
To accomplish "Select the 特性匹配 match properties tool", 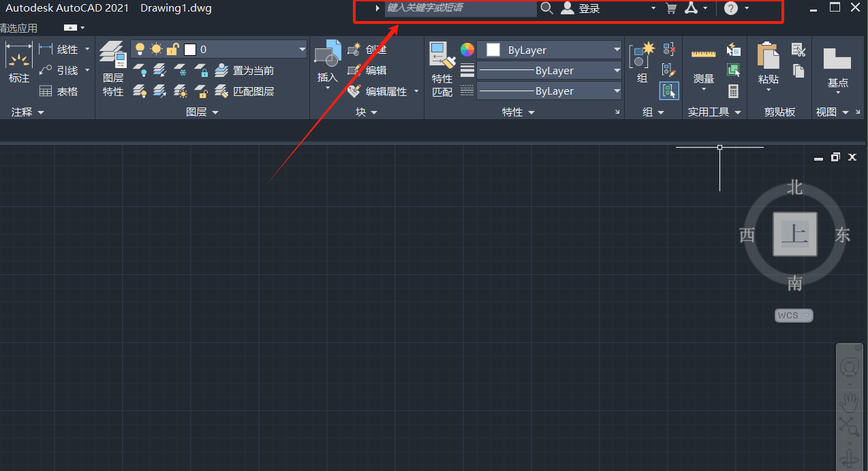I will 442,68.
